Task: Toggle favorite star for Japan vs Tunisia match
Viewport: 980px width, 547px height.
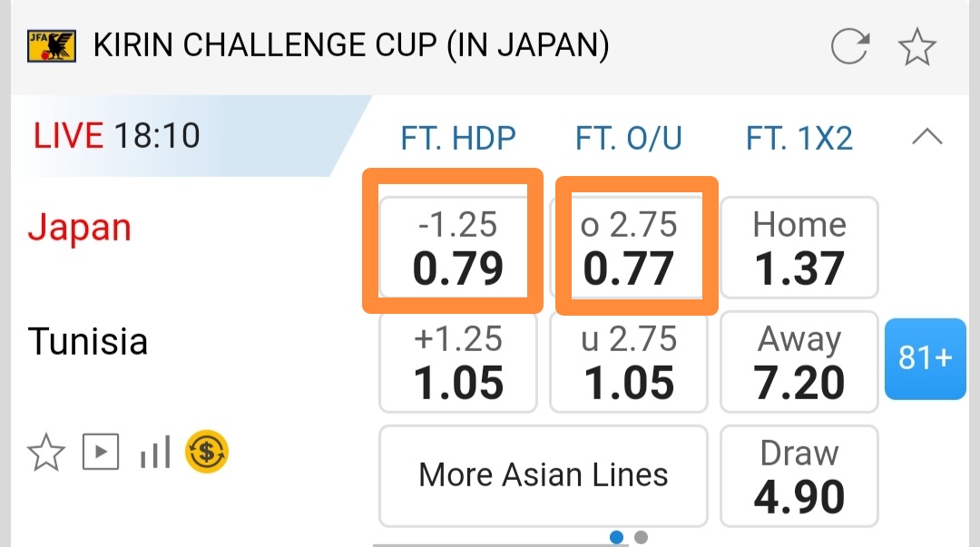Action: [44, 452]
